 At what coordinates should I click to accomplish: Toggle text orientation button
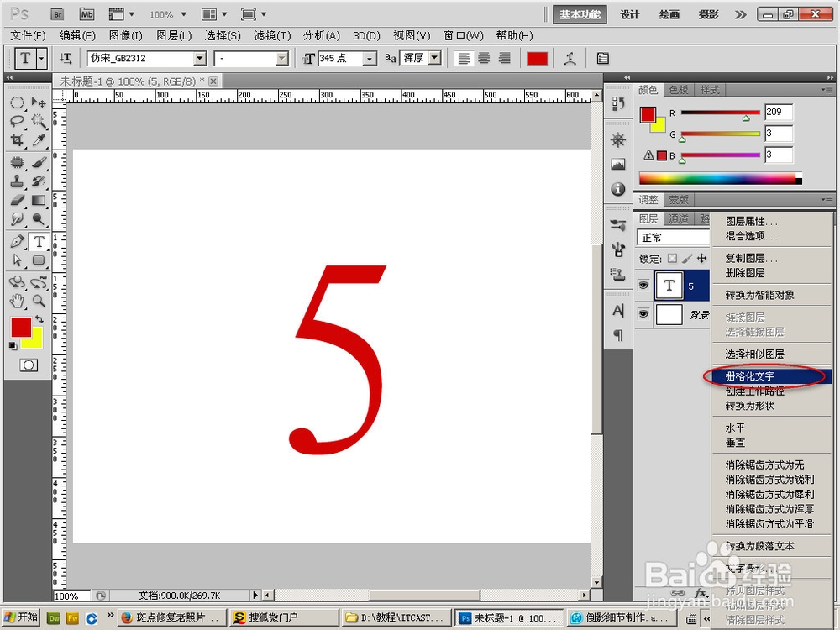click(66, 58)
